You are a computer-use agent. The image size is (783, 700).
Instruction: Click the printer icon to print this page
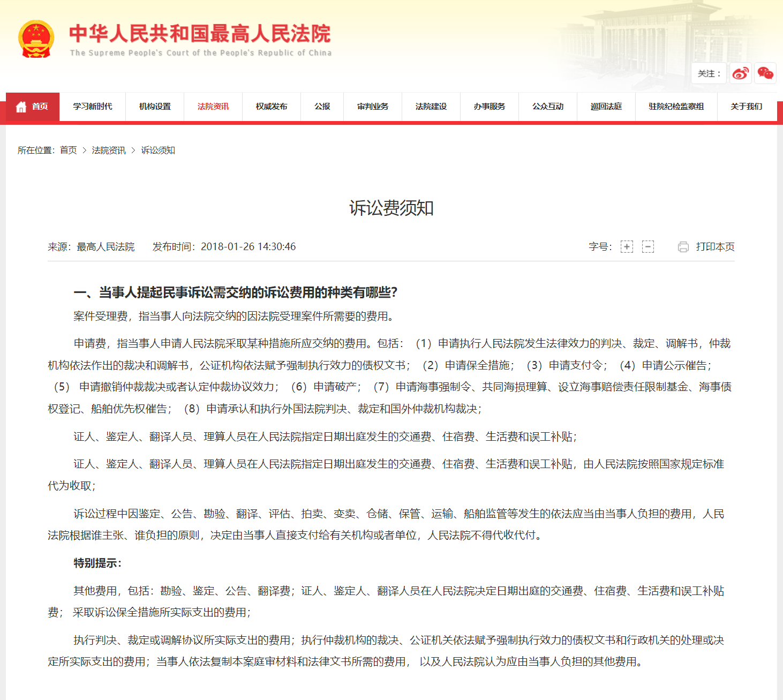682,247
